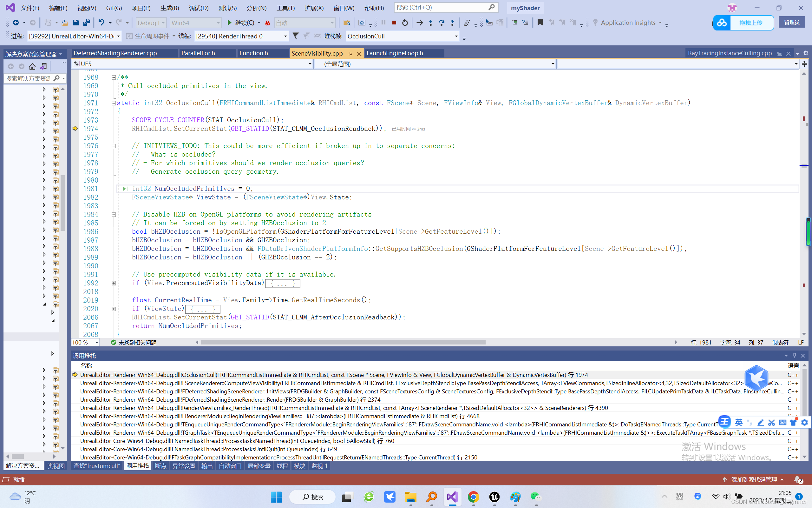Viewport: 812px width, 508px height.
Task: Collapse the comment block on line 1968
Action: pos(114,77)
